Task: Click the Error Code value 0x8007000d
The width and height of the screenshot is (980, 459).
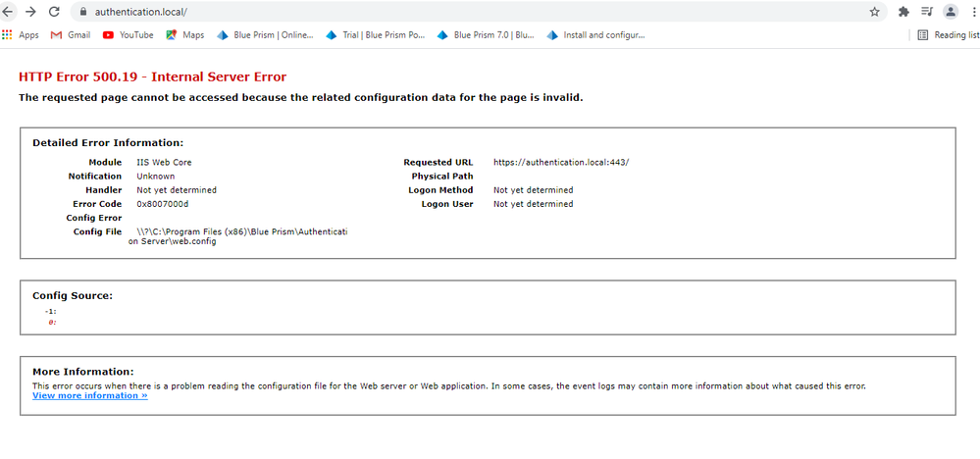Action: pos(163,204)
